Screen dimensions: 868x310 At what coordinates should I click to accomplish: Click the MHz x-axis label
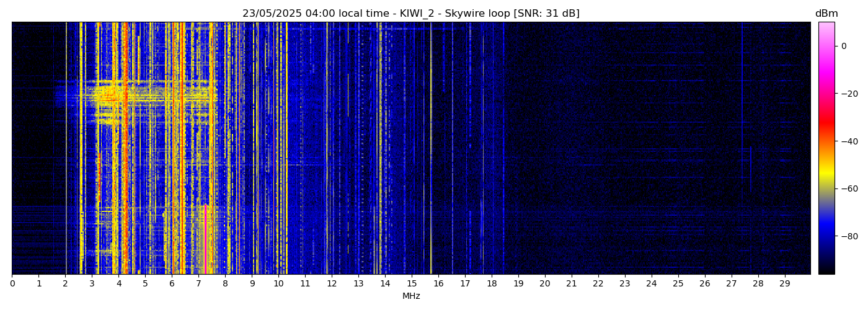[411, 296]
